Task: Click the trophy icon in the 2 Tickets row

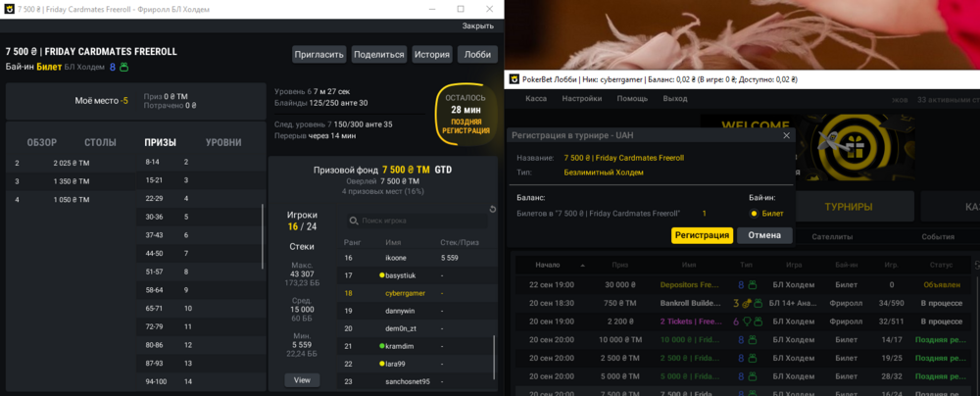Action: (x=747, y=322)
